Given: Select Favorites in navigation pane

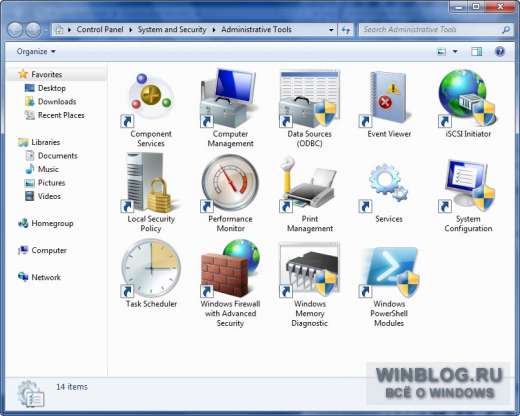Looking at the screenshot, I should pos(47,74).
